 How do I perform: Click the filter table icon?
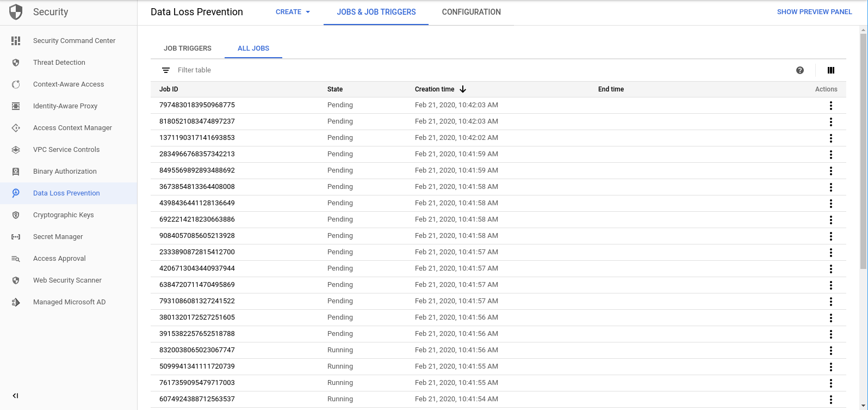click(x=166, y=70)
